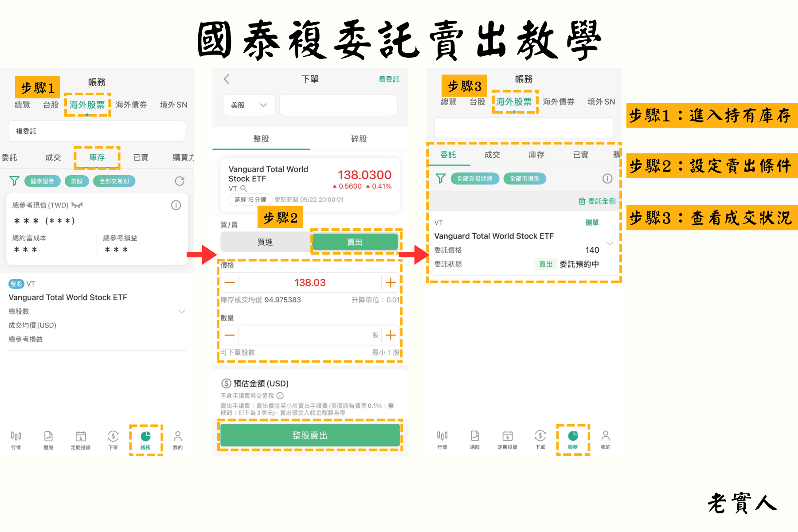Open 成交 tab on left screen
The height and width of the screenshot is (532, 798).
tap(53, 157)
